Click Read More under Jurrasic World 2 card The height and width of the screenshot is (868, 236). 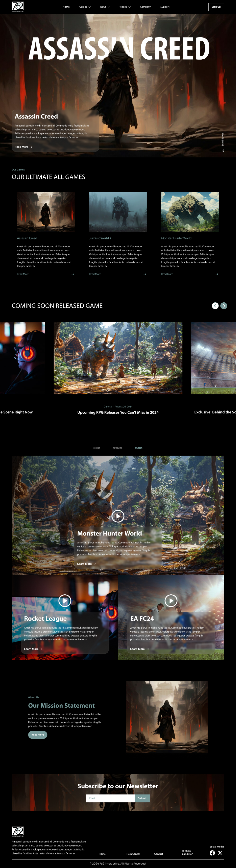[95, 274]
